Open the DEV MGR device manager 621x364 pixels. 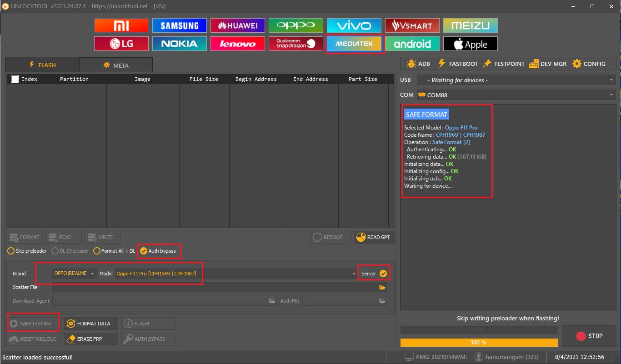[548, 64]
